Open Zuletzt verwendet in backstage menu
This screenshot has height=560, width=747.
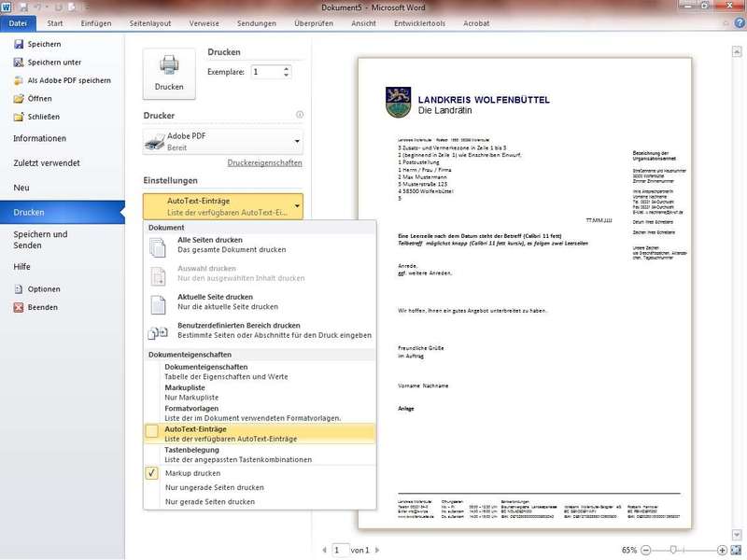tap(47, 162)
